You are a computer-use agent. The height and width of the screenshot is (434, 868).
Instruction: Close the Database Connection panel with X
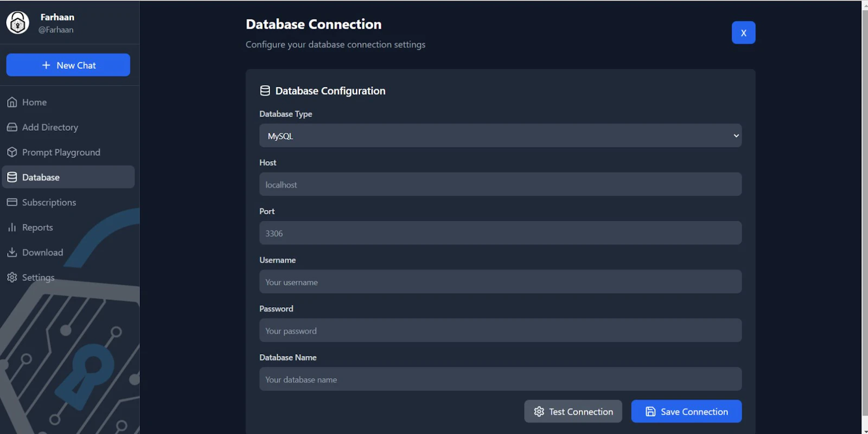tap(743, 33)
